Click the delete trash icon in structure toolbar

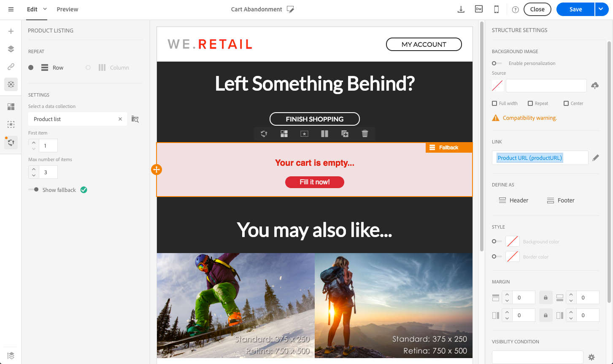365,134
